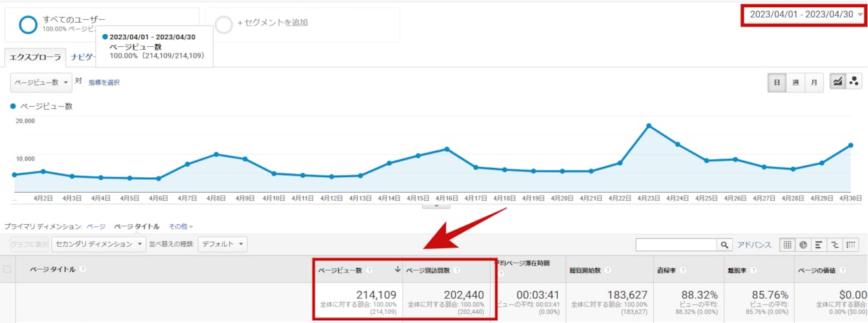Open セカンダリ ディメンション dropdown
Image resolution: width=868 pixels, height=323 pixels.
pos(98,244)
